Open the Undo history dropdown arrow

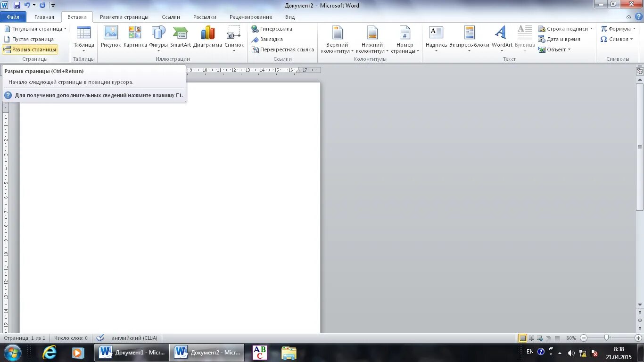pyautogui.click(x=34, y=5)
